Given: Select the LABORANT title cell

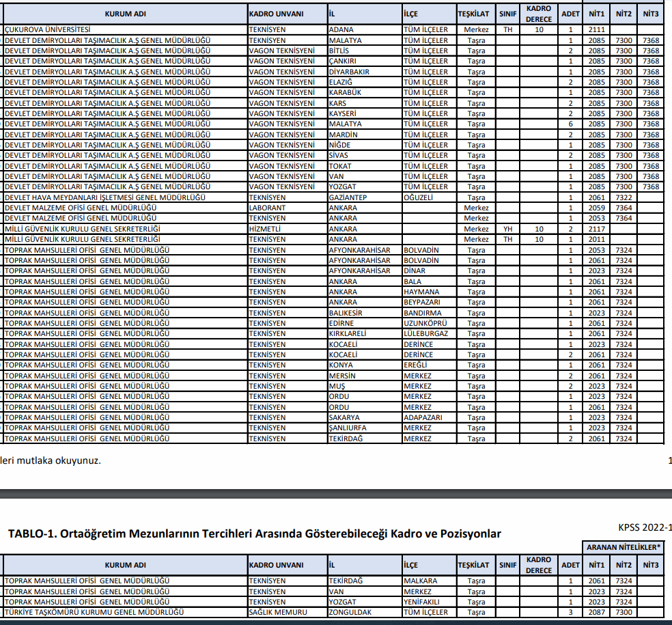Looking at the screenshot, I should point(288,208).
